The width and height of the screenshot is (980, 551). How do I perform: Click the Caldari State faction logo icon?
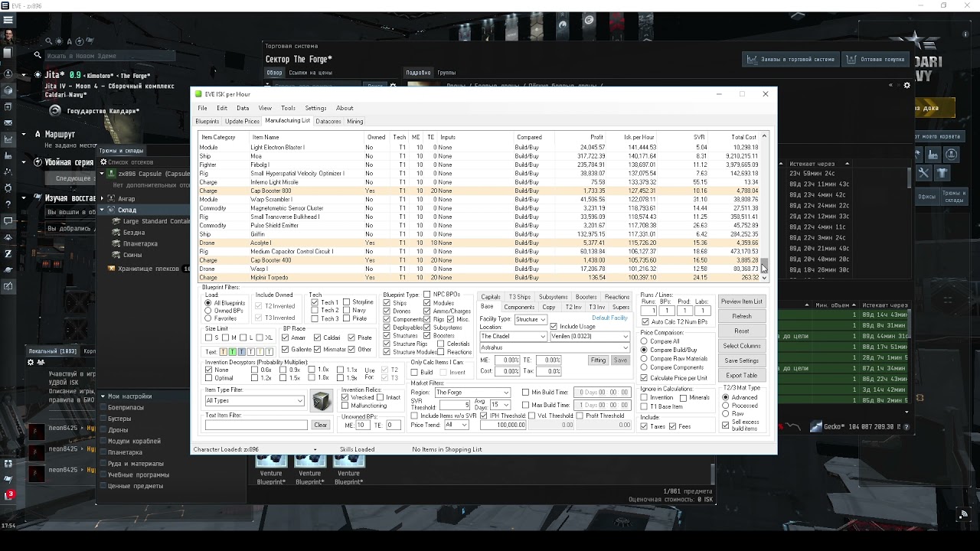(x=54, y=110)
